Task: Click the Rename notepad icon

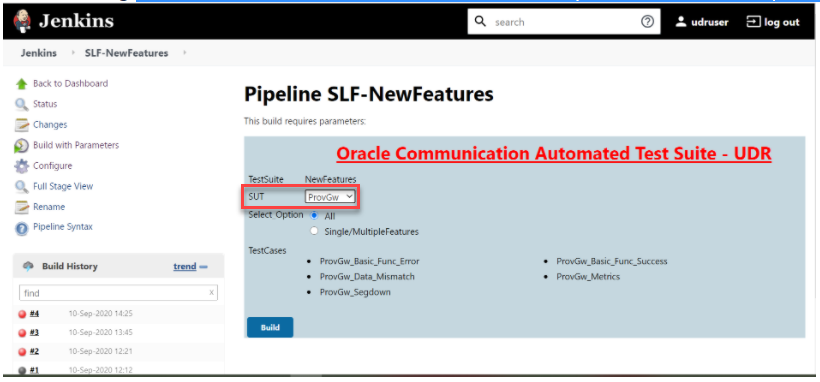Action: tap(21, 207)
